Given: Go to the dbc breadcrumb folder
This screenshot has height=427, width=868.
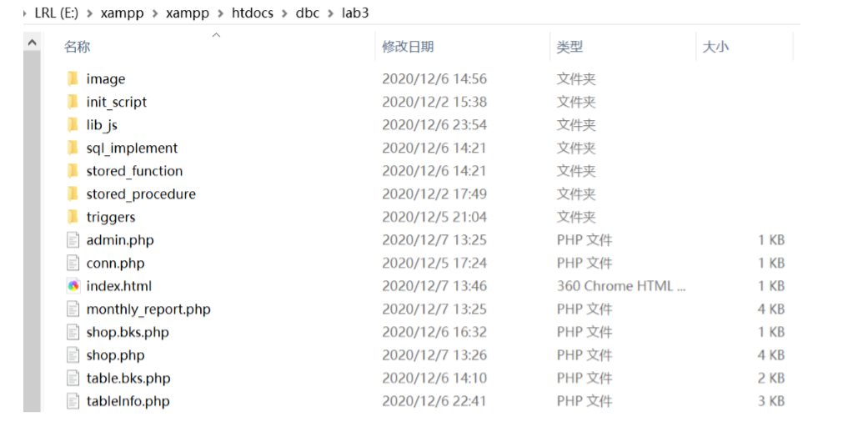Looking at the screenshot, I should (308, 13).
